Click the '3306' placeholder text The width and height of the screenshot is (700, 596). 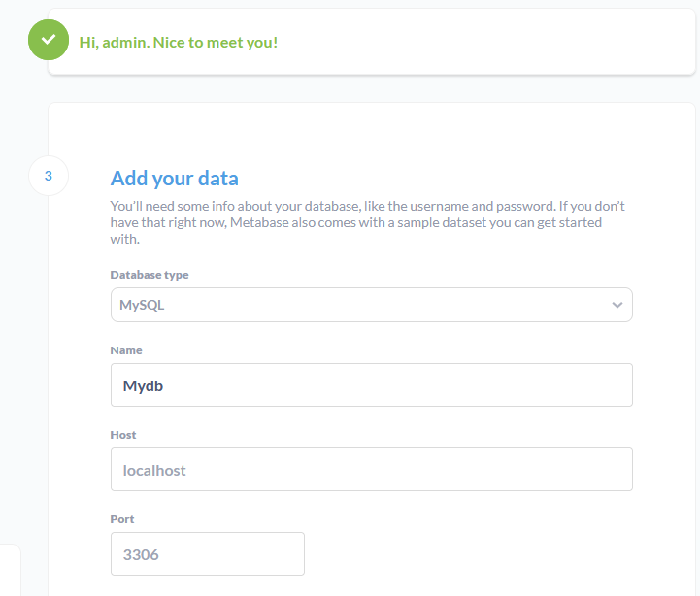pos(141,554)
